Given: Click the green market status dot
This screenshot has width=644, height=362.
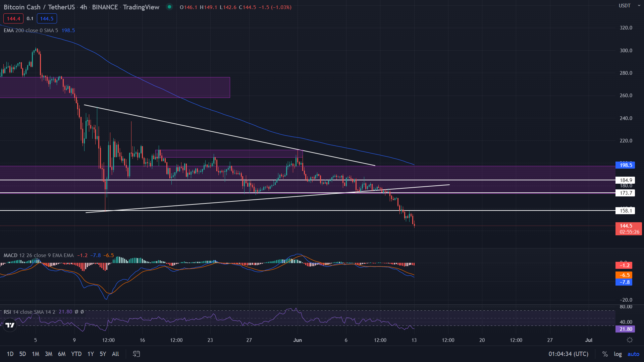Looking at the screenshot, I should click(x=169, y=7).
